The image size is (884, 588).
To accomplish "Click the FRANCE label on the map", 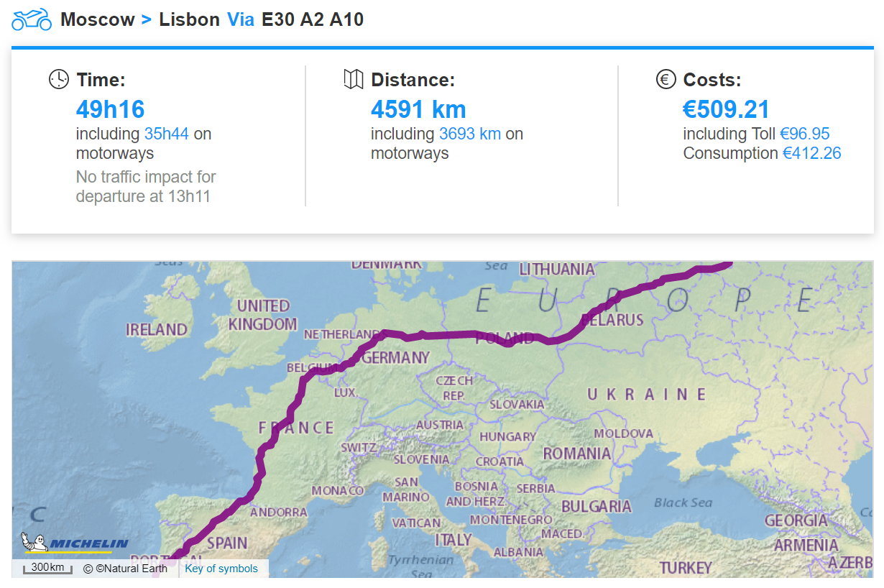I will coord(296,428).
